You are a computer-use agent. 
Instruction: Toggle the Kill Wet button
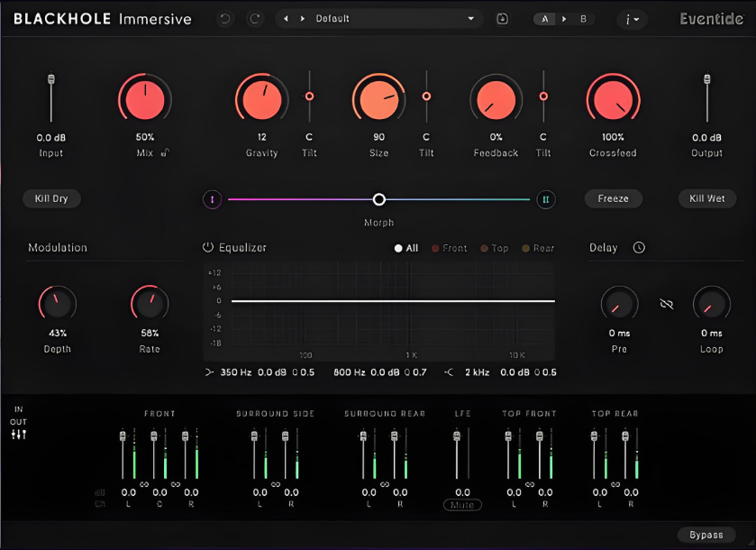click(707, 198)
